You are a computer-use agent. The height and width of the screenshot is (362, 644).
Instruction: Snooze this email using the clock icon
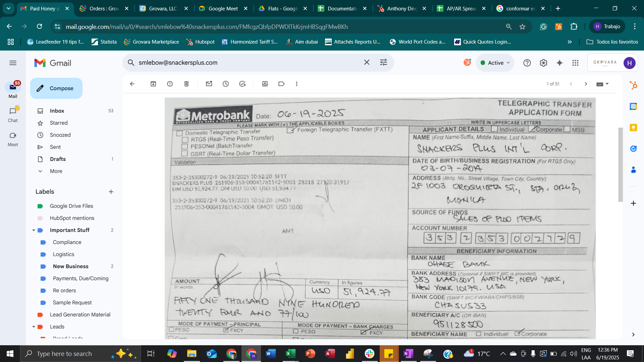(x=226, y=84)
